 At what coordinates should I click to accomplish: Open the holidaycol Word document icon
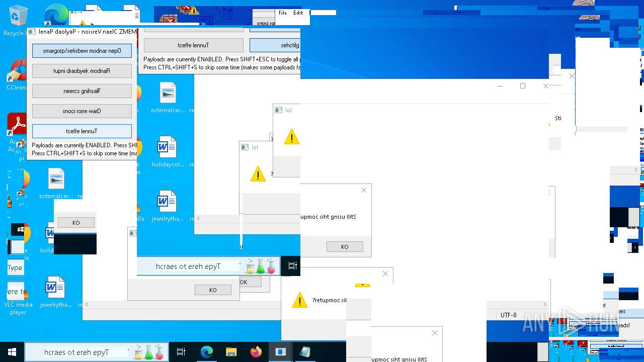(x=167, y=152)
